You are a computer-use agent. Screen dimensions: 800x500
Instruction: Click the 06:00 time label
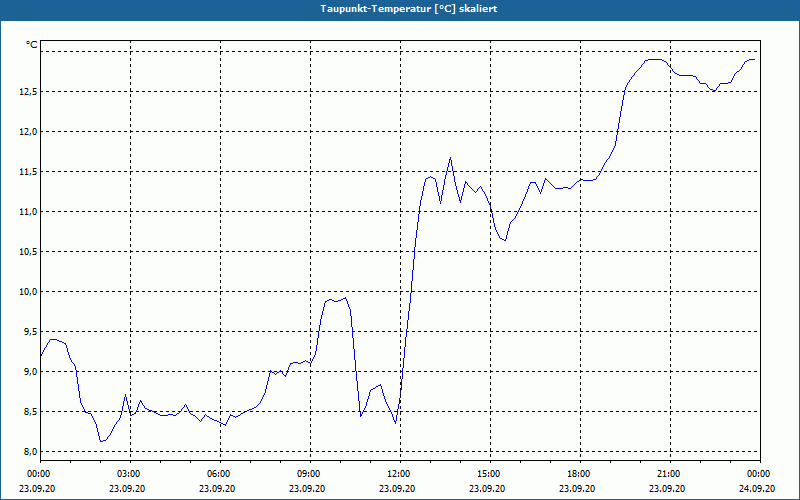pos(220,474)
